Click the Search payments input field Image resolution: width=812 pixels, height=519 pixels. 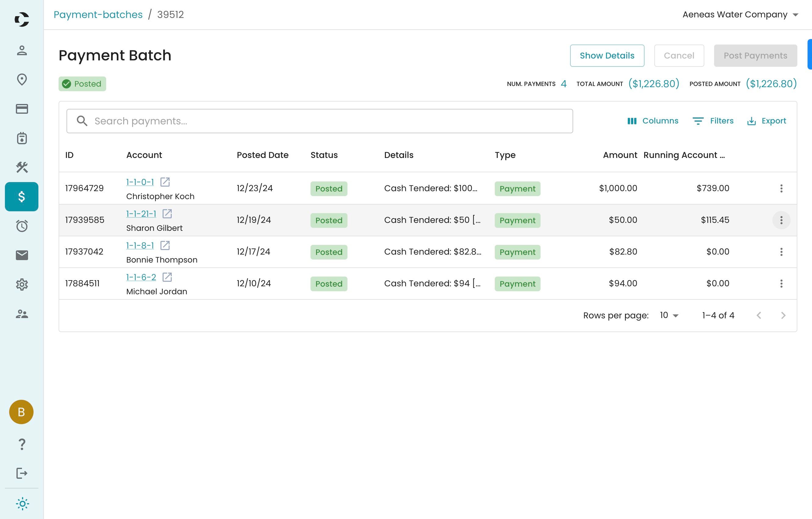tap(319, 121)
